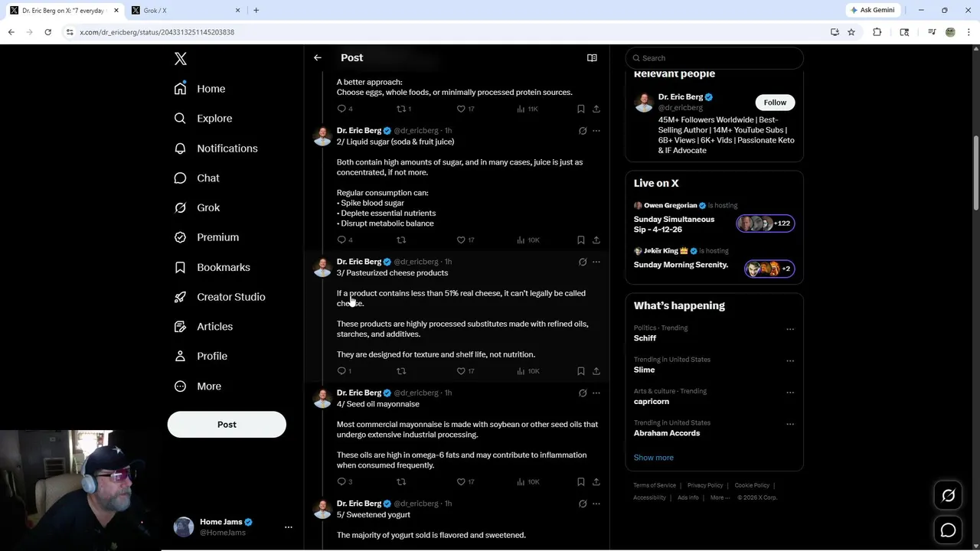
Task: Bookmark this page with the star icon
Action: (851, 32)
